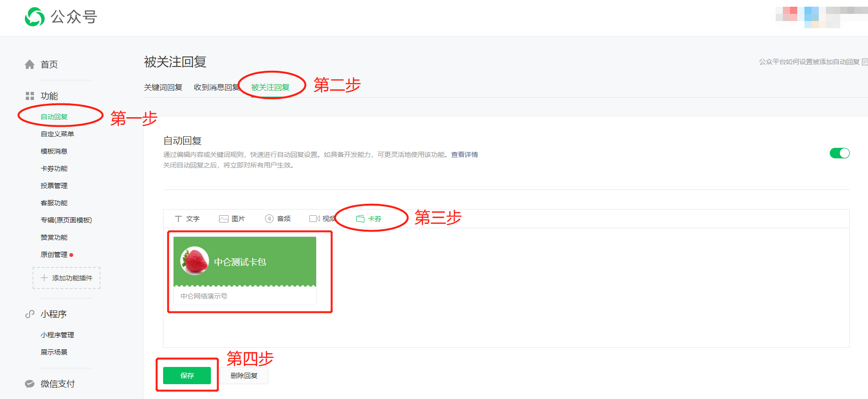868x399 pixels.
Task: Click the mini program icon beside 小程序
Action: (30, 314)
